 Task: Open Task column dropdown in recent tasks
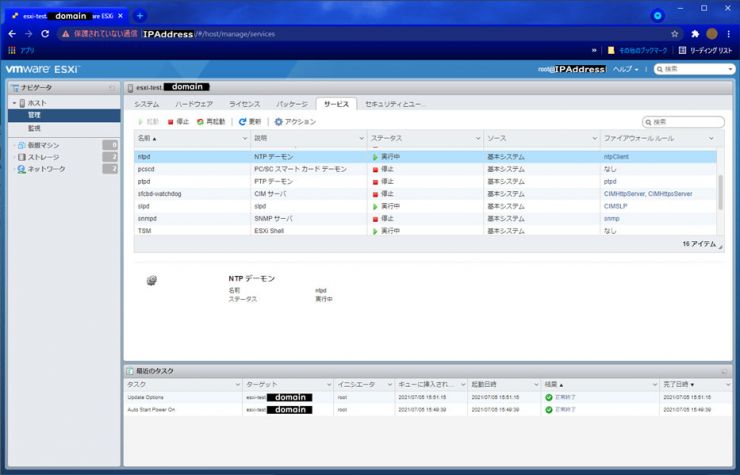pos(237,385)
